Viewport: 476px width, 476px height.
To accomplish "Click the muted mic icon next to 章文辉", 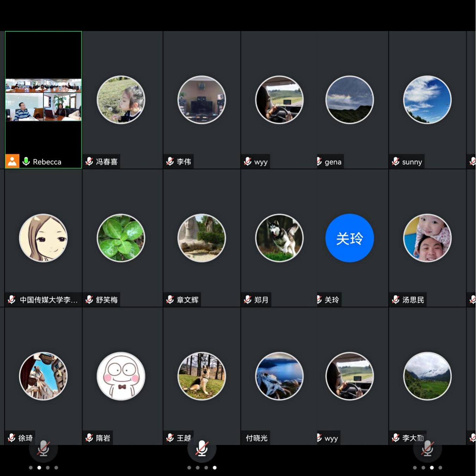I will pyautogui.click(x=170, y=299).
